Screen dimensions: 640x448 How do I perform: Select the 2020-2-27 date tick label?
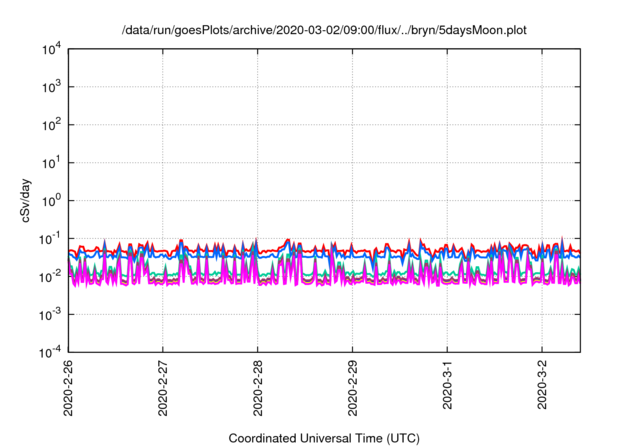click(163, 388)
